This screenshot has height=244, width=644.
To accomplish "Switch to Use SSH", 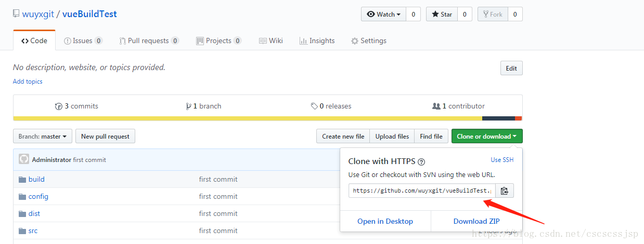I will tap(502, 160).
